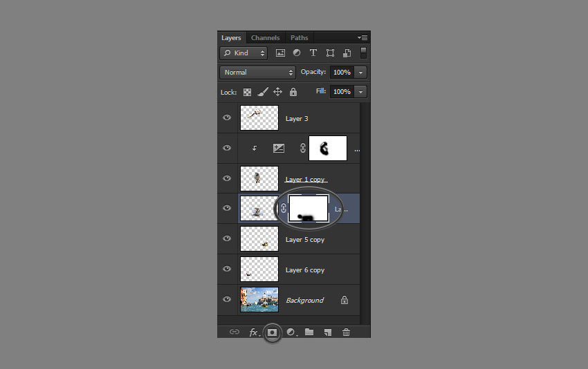Click the Add layer mask button

273,332
